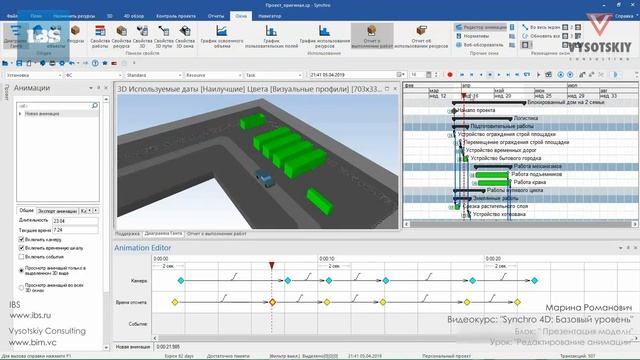
Task: Click the undo arrow icon
Action: (72, 63)
